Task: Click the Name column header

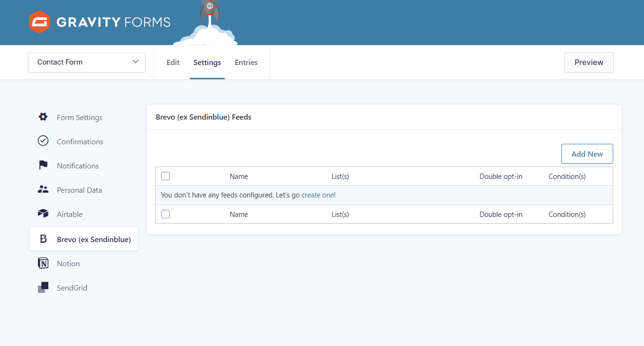Action: [239, 176]
